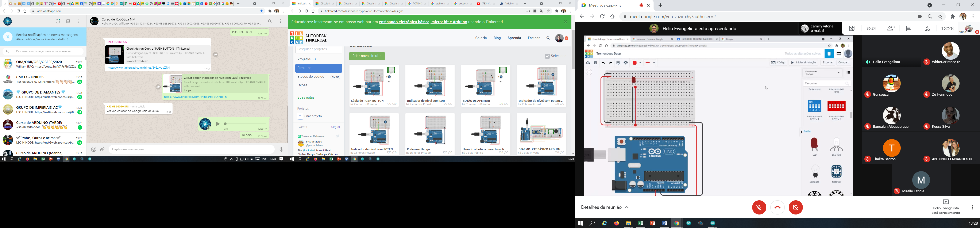
Task: Open Curso de ARDUINO (TARDE) chat
Action: (x=43, y=125)
